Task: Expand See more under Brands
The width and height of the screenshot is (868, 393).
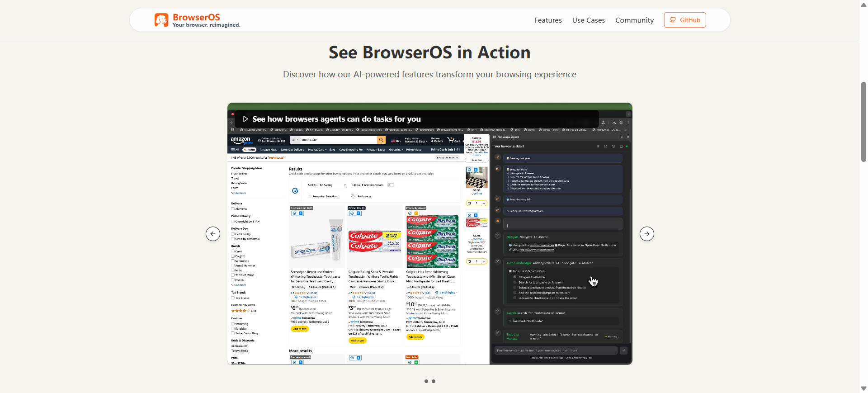Action: point(239,285)
